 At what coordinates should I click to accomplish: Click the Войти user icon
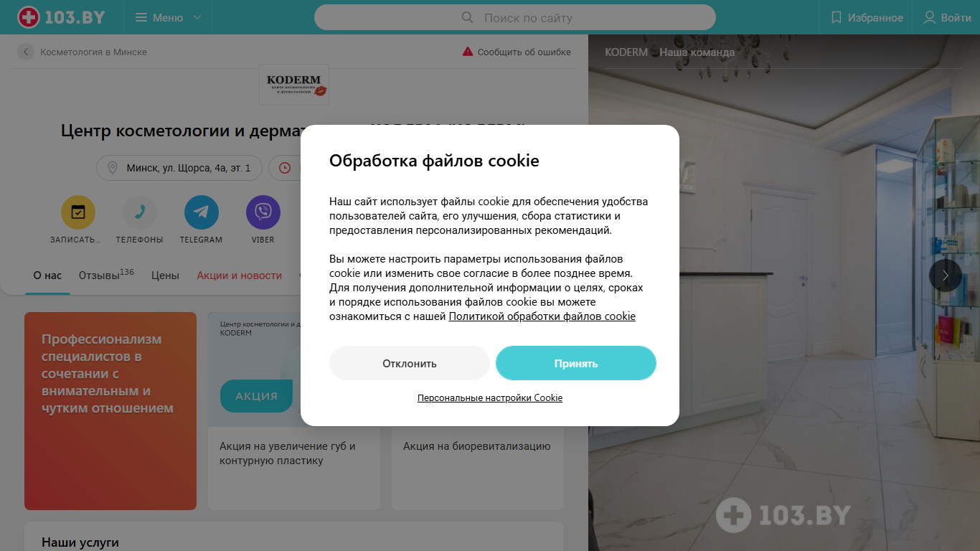[x=930, y=17]
